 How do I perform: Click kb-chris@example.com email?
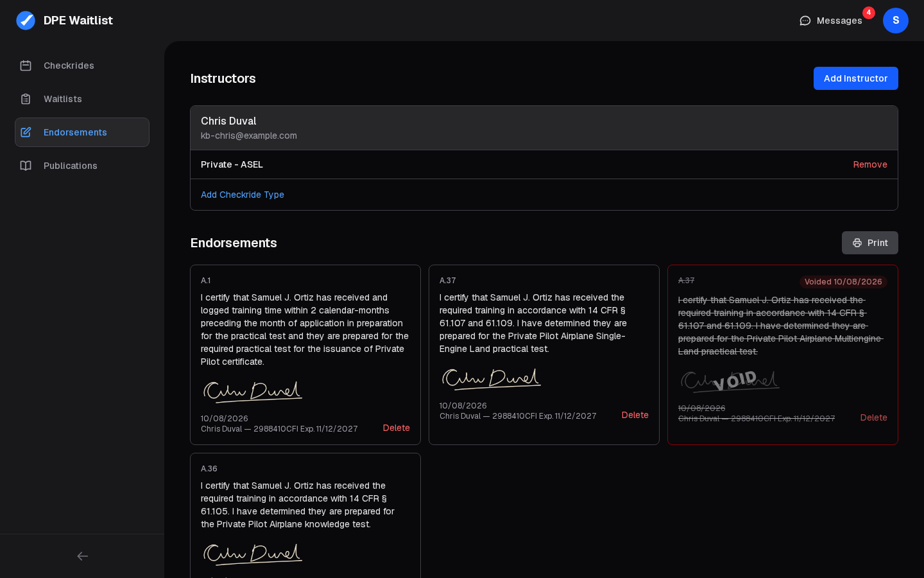click(x=249, y=136)
